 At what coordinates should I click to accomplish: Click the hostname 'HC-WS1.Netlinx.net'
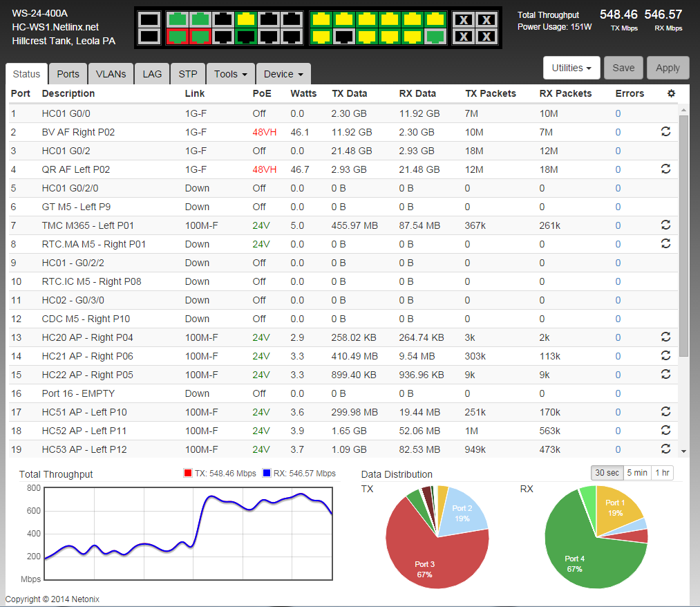click(55, 27)
